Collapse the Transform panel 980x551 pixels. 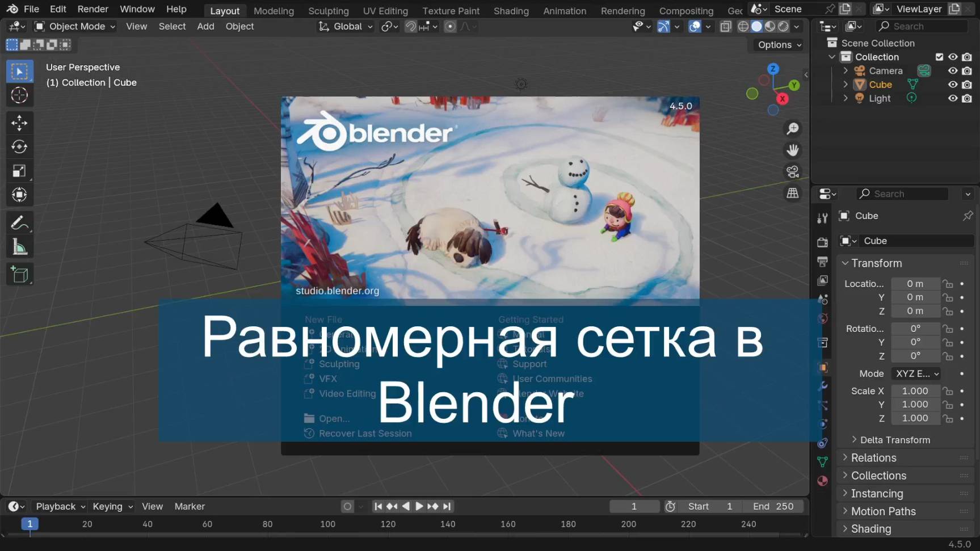click(846, 263)
